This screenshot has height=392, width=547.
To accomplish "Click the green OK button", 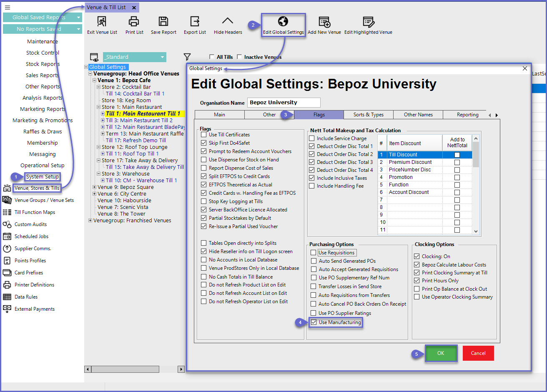I will (x=441, y=353).
